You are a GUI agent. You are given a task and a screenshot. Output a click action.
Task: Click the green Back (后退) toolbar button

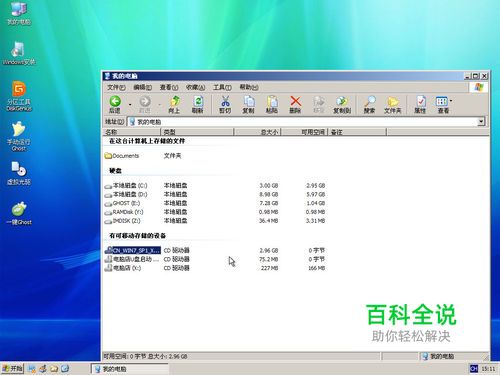point(115,104)
